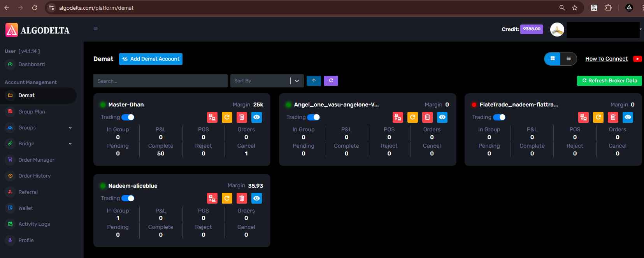Toggle Trading switch for Master-Dhan
This screenshot has height=258, width=644.
point(128,117)
